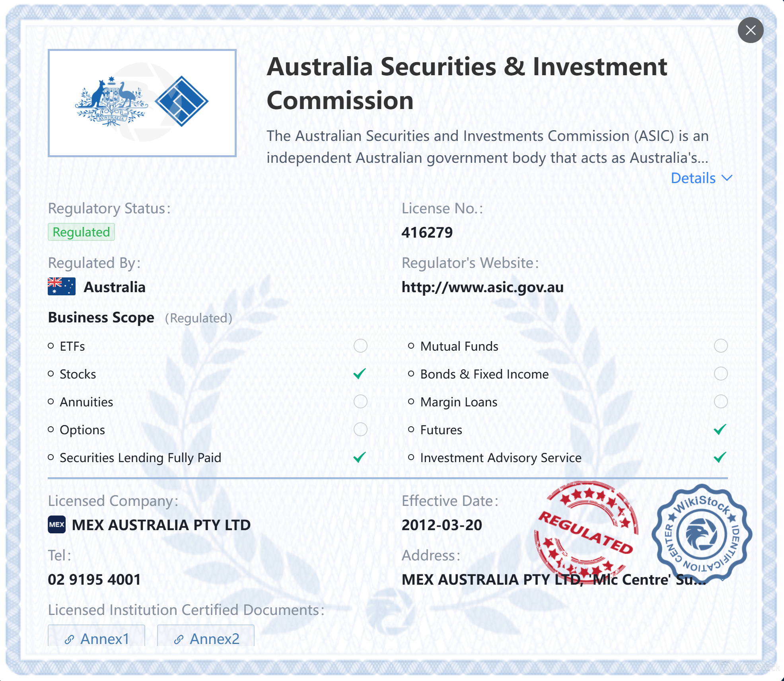Close the license certificate popup

(750, 30)
